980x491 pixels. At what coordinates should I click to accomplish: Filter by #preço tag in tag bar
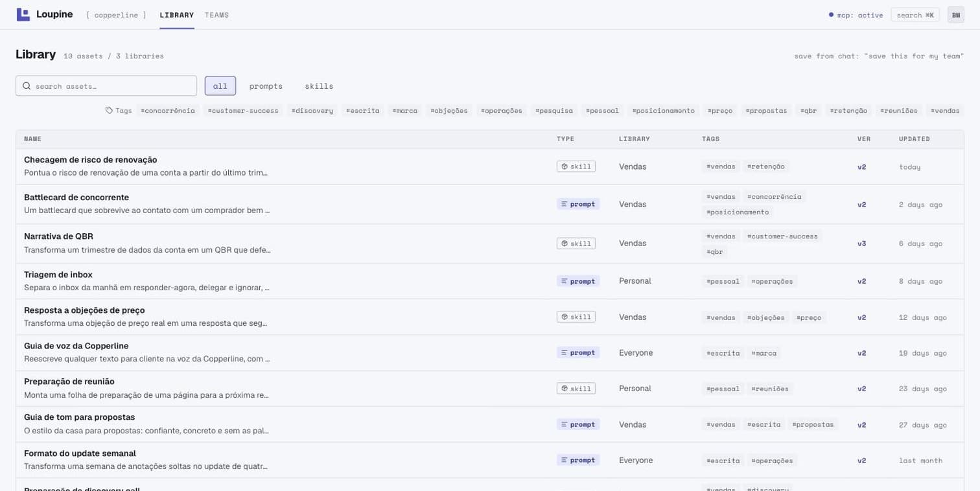tap(719, 111)
